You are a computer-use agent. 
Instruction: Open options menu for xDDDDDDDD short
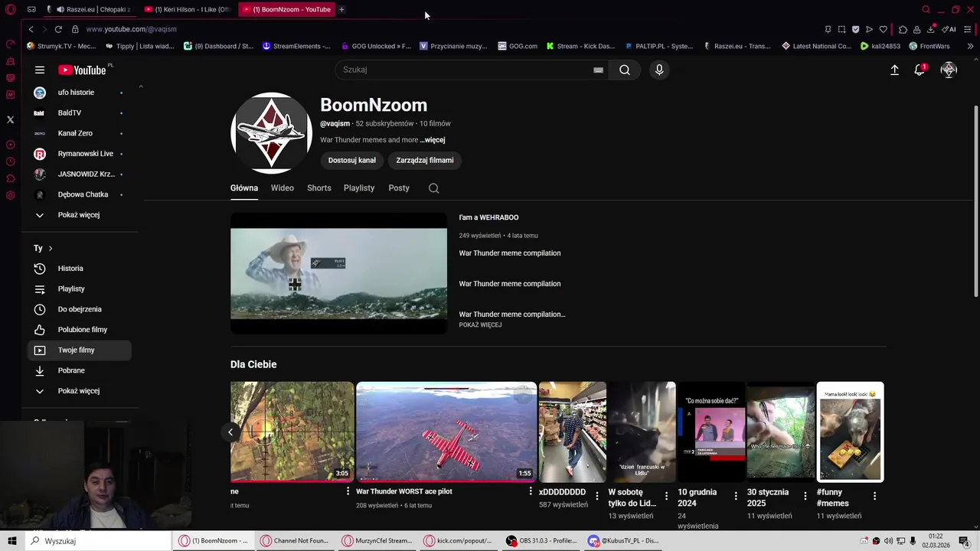pos(597,496)
